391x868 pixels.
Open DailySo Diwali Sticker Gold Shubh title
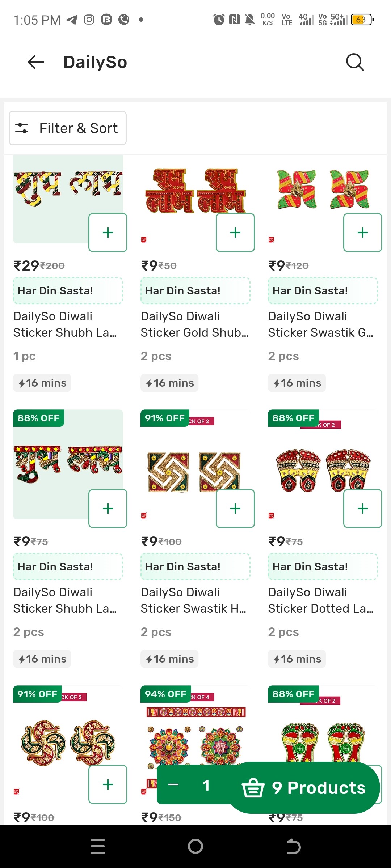[195, 324]
